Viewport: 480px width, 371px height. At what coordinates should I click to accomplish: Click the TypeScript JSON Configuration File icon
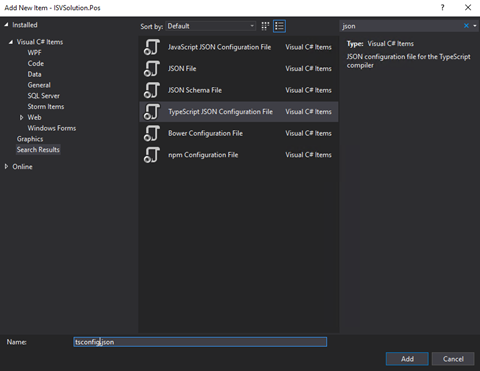point(152,112)
